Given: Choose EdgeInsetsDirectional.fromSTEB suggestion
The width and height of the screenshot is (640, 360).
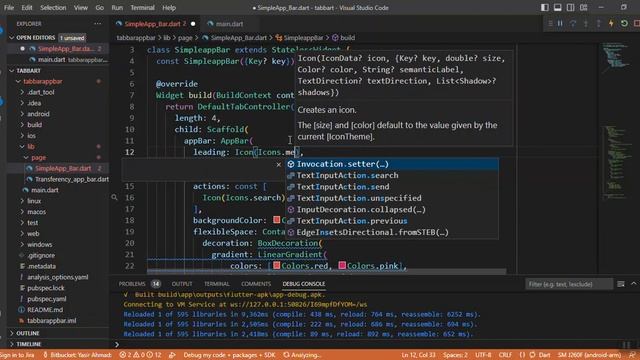Looking at the screenshot, I should click(392, 233).
